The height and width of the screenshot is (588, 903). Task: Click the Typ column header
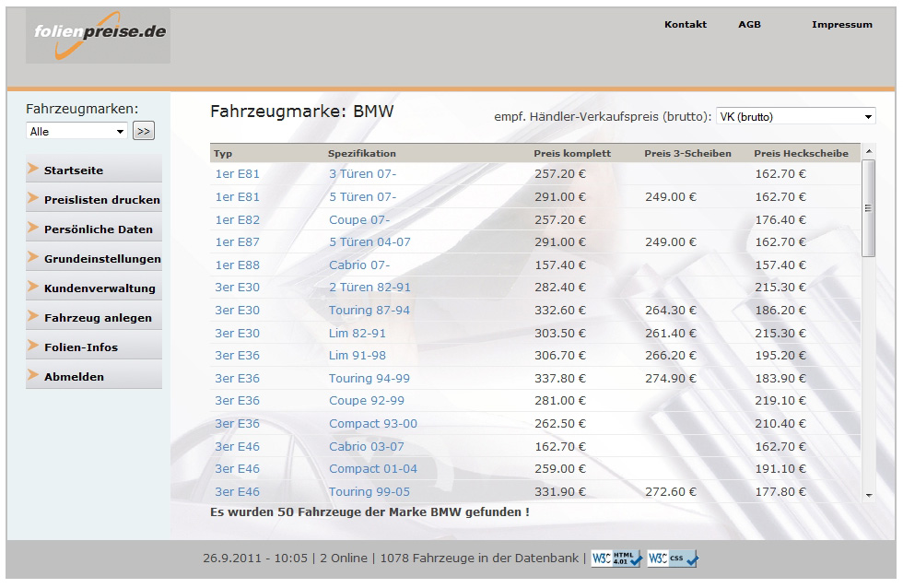[223, 154]
